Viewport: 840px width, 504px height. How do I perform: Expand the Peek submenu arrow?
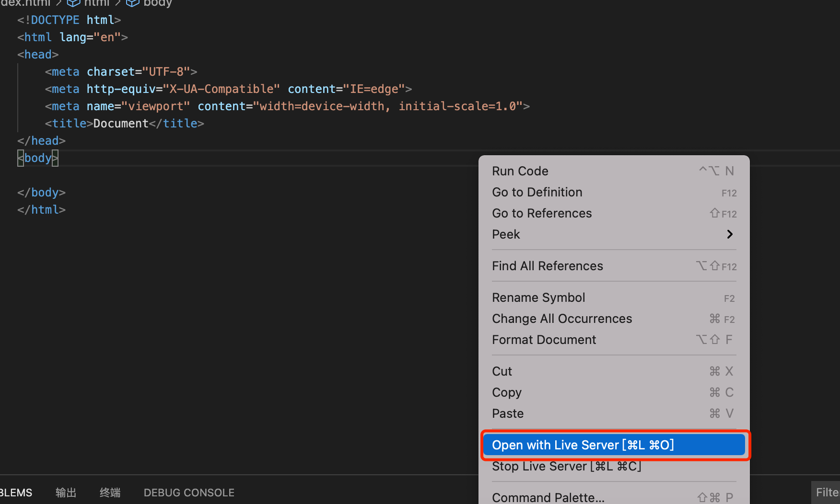click(x=729, y=234)
